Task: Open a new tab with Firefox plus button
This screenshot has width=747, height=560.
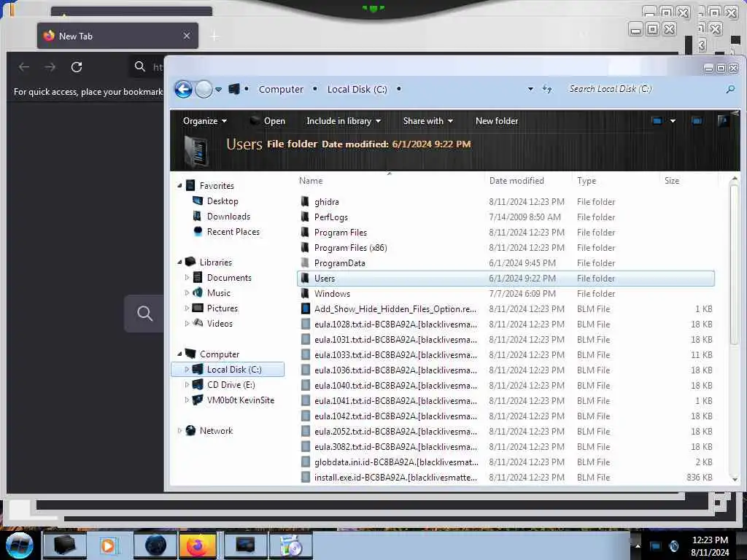Action: (x=214, y=36)
